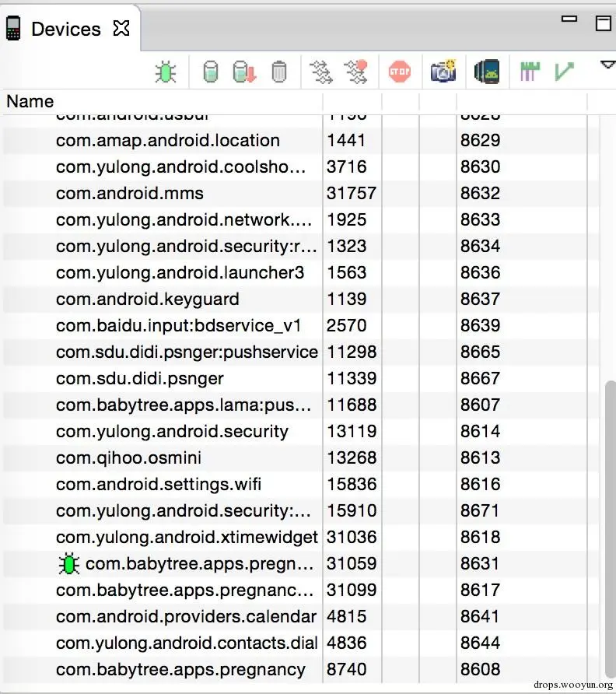Click the green Debug process bug icon
The width and height of the screenshot is (616, 694).
[x=166, y=72]
